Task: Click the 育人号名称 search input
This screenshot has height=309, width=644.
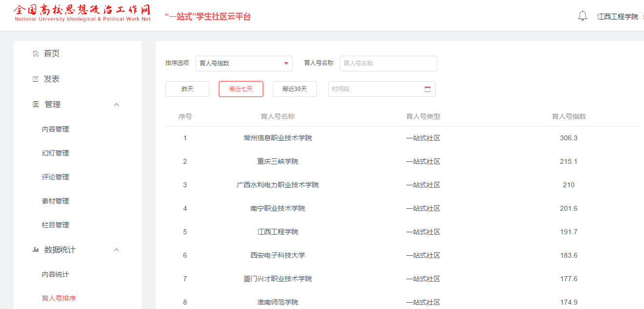Action: click(388, 63)
